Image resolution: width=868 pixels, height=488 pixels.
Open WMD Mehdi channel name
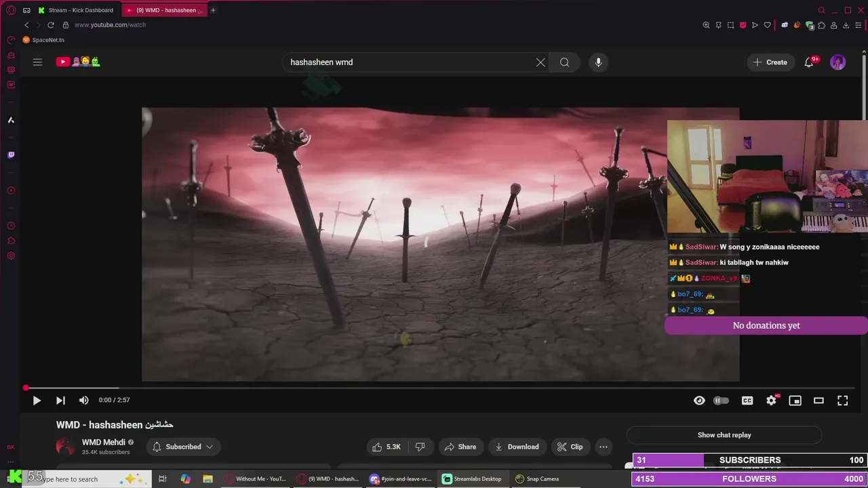[x=104, y=443]
